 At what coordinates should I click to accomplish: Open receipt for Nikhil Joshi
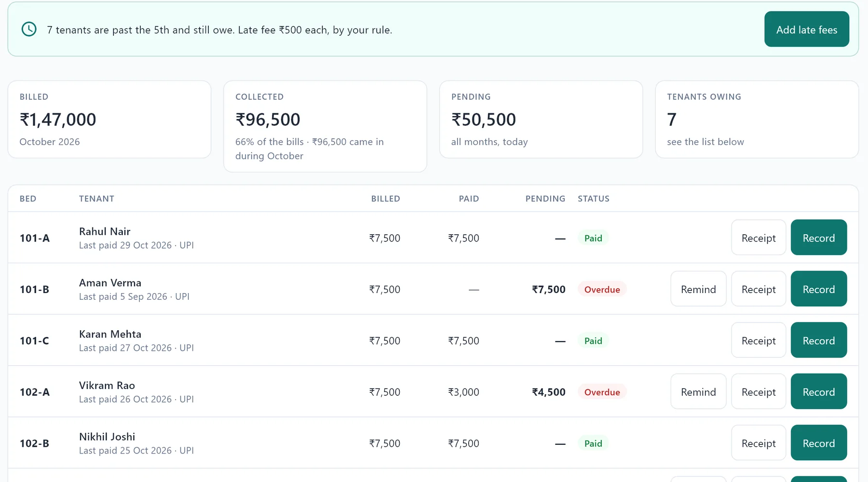click(759, 443)
